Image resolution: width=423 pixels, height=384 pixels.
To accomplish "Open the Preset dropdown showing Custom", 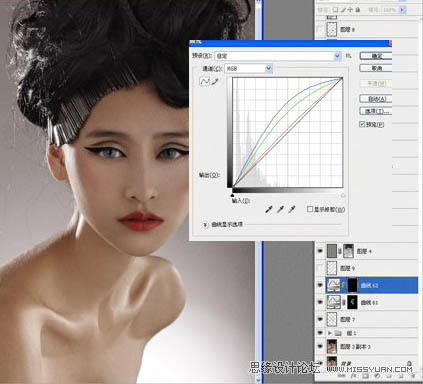I will click(x=278, y=56).
